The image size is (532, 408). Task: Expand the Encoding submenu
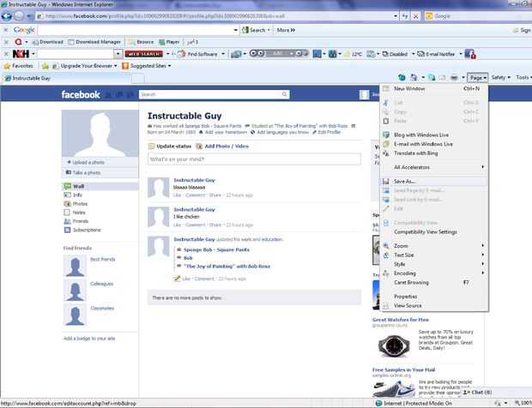pos(434,273)
